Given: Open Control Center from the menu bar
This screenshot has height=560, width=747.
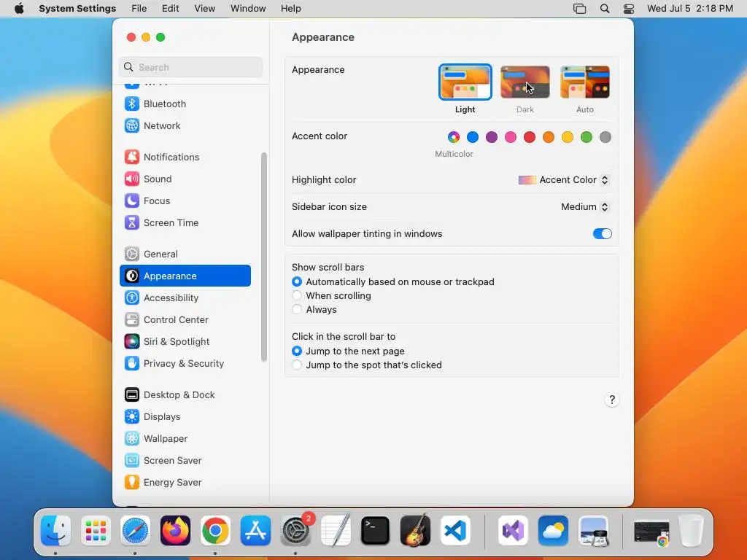Looking at the screenshot, I should click(629, 9).
